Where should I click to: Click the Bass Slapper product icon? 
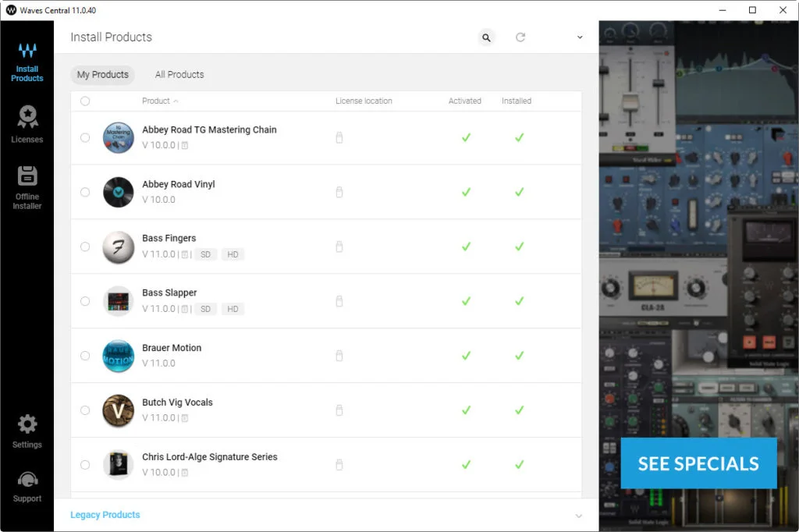(x=119, y=301)
